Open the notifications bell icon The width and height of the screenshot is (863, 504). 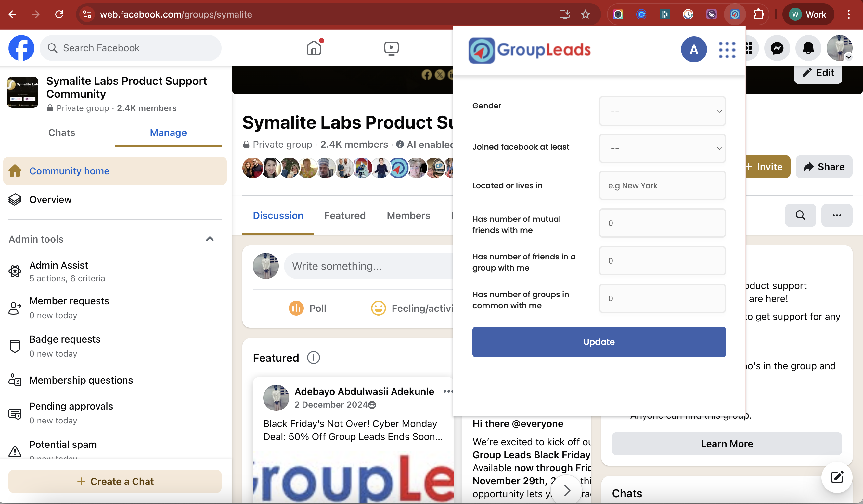(x=808, y=48)
